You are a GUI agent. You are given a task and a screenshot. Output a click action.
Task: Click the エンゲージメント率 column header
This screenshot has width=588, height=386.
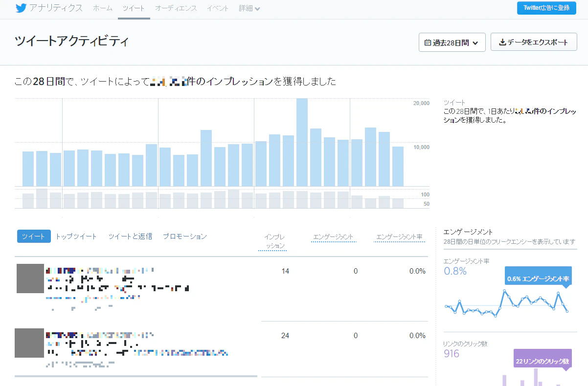click(399, 237)
